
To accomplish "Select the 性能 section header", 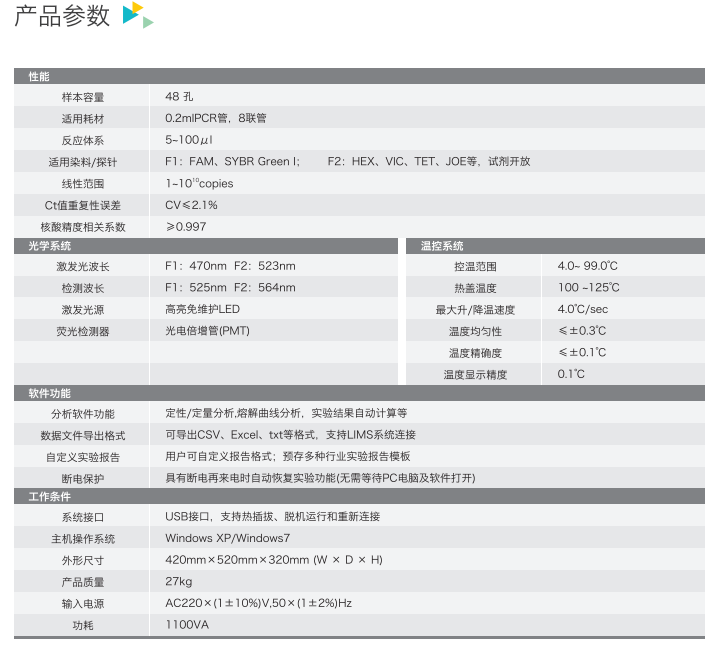I will (x=39, y=76).
